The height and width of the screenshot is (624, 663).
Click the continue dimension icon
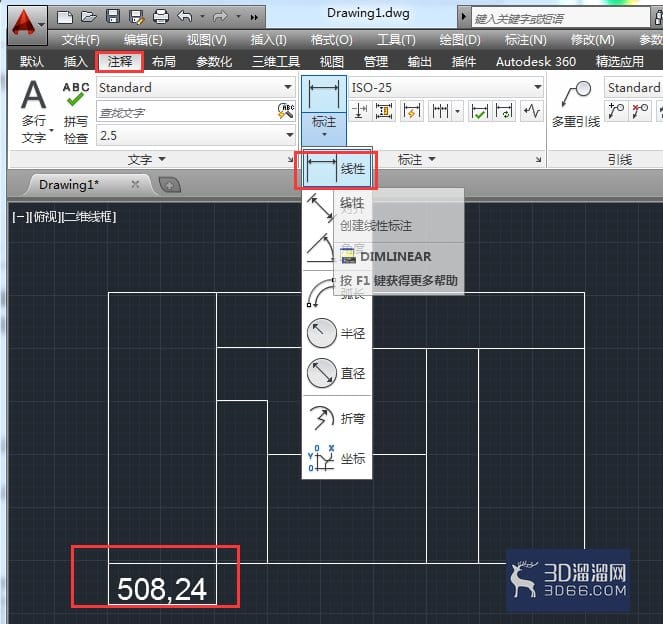[x=440, y=112]
